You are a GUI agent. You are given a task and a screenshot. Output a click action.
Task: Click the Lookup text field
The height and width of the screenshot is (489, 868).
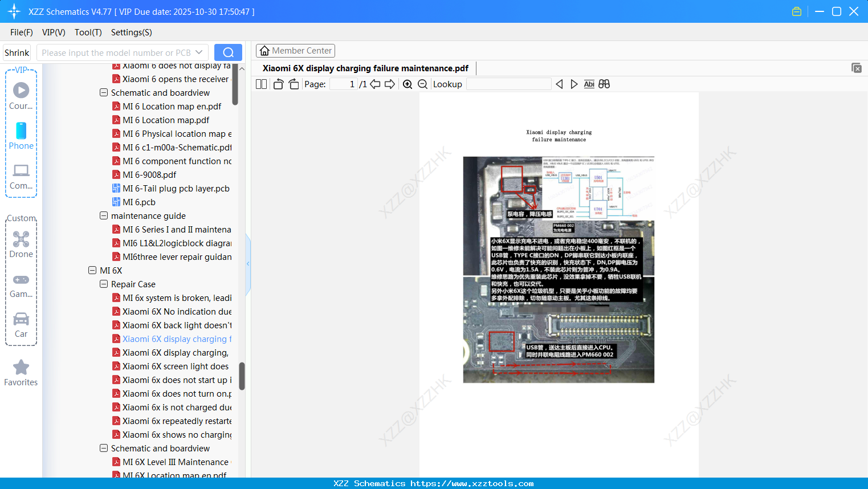tap(508, 84)
